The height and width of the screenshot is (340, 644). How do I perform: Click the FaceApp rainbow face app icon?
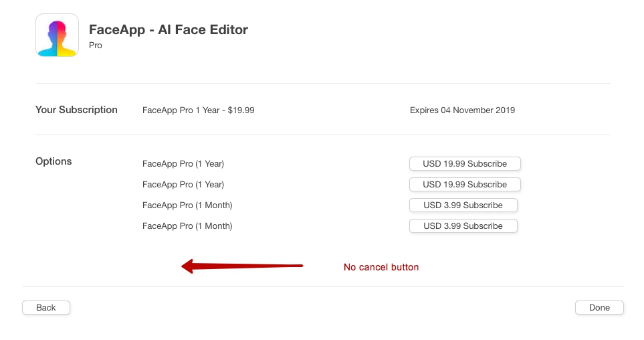tap(57, 35)
